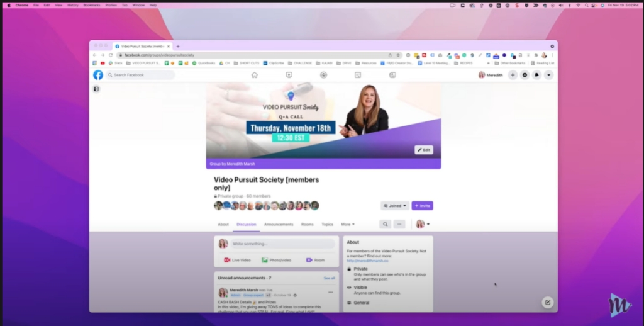
Task: Open Facebook Home feed icon
Action: pyautogui.click(x=255, y=75)
